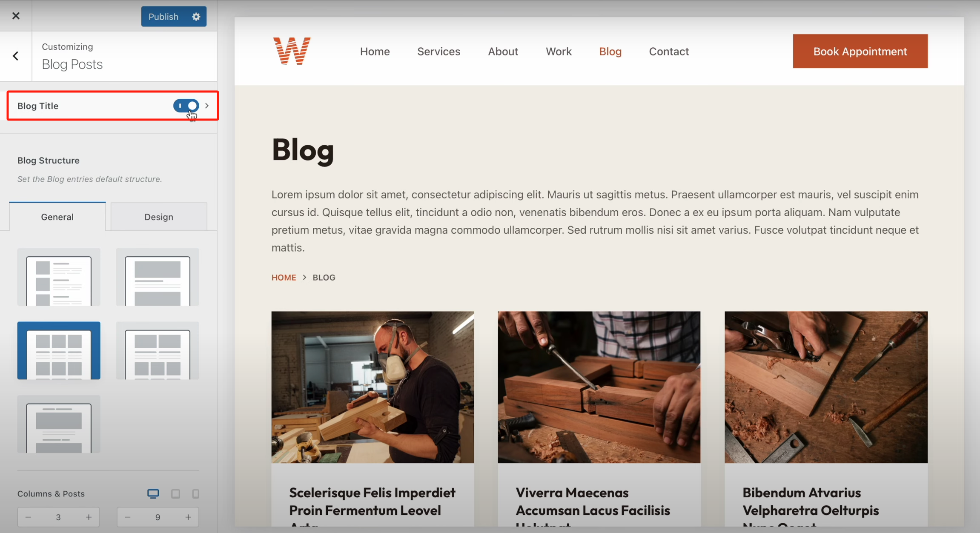Screen dimensions: 980x533
Task: Decrease posts count with minus button
Action: pyautogui.click(x=127, y=517)
